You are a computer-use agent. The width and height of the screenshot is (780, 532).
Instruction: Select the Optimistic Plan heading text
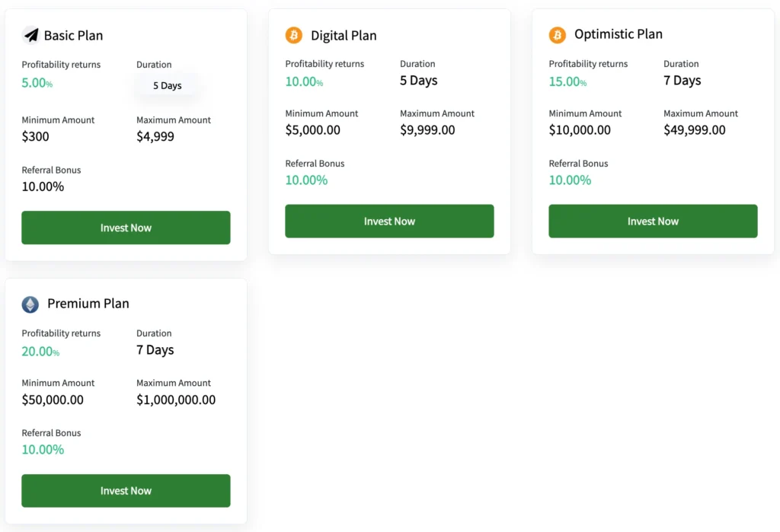[x=618, y=34]
